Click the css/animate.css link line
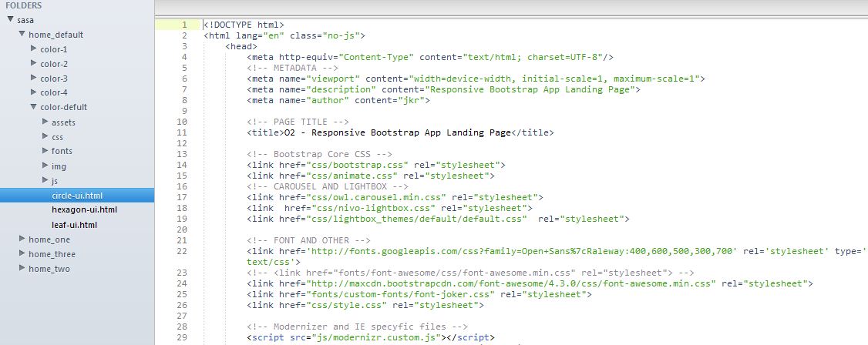Viewport: 868px width, 345px height. 370,176
